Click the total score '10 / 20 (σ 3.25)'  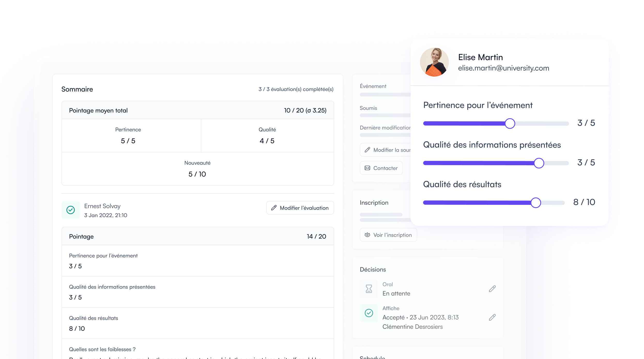coord(305,110)
